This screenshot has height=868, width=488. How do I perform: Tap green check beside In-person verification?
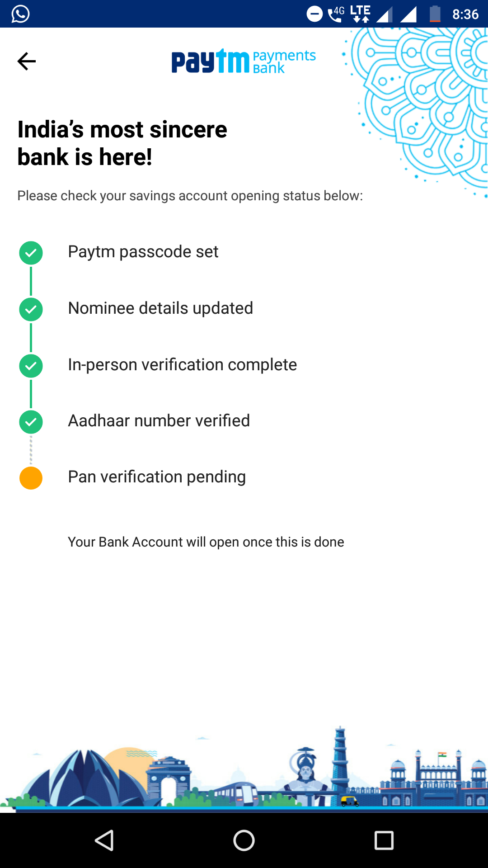click(x=31, y=366)
